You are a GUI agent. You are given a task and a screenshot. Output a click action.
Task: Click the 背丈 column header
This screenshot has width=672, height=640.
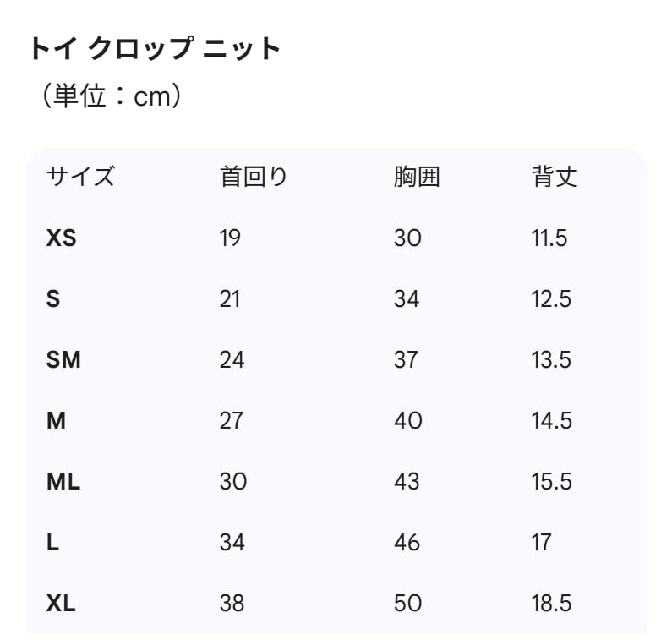click(555, 177)
